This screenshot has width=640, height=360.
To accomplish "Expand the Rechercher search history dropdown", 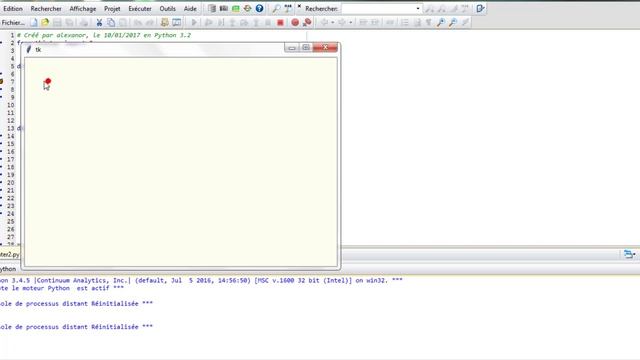I will (418, 9).
